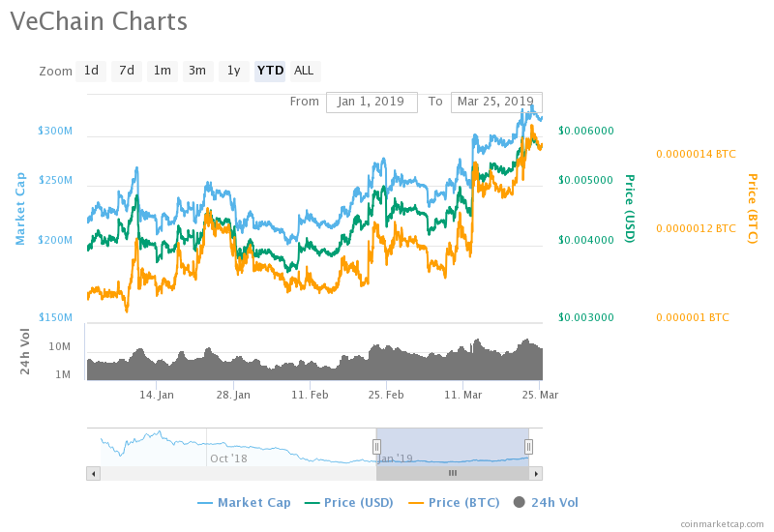Click the Price (BTC) axis title

(753, 208)
